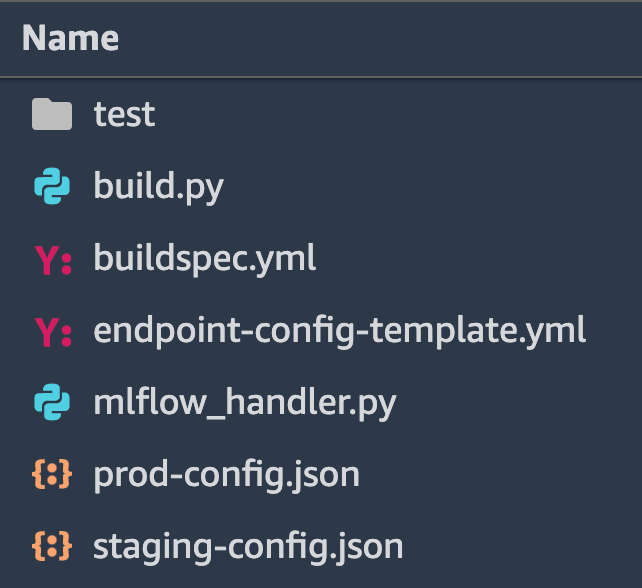Click the Python icon beside mlflow_handler.py
This screenshot has height=588, width=642.
(x=52, y=404)
